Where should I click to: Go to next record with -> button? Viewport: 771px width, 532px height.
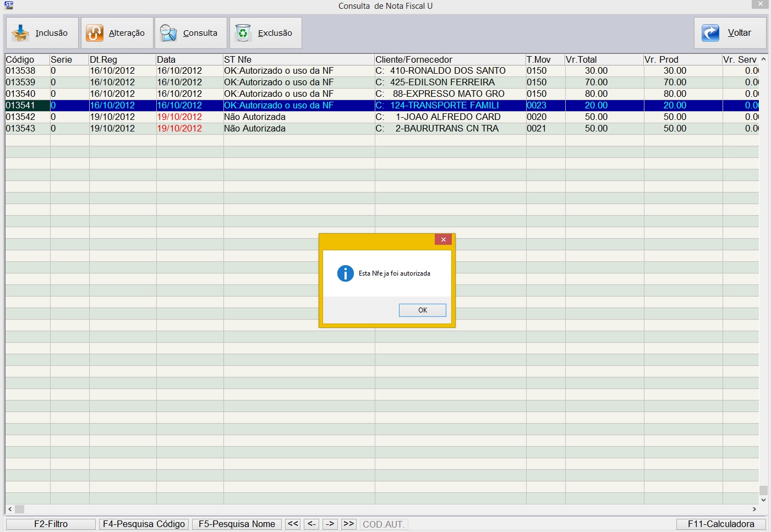330,524
